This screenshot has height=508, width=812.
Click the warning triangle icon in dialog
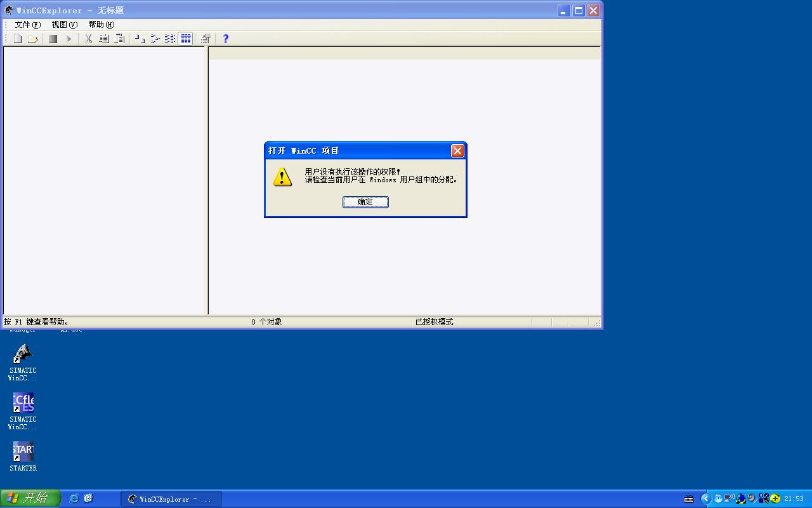(x=282, y=177)
